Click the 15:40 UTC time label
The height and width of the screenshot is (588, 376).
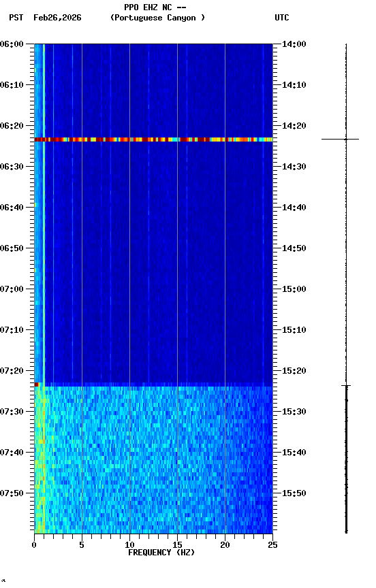(294, 453)
